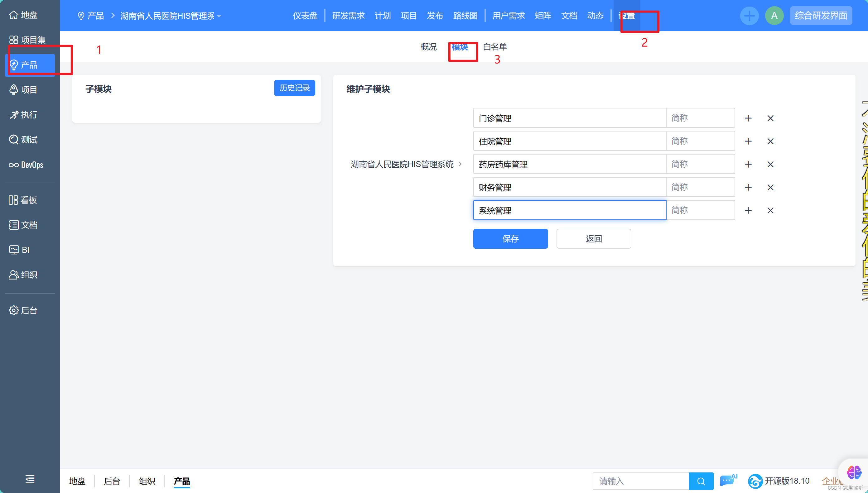Switch to the 白名单 tab

(x=495, y=47)
